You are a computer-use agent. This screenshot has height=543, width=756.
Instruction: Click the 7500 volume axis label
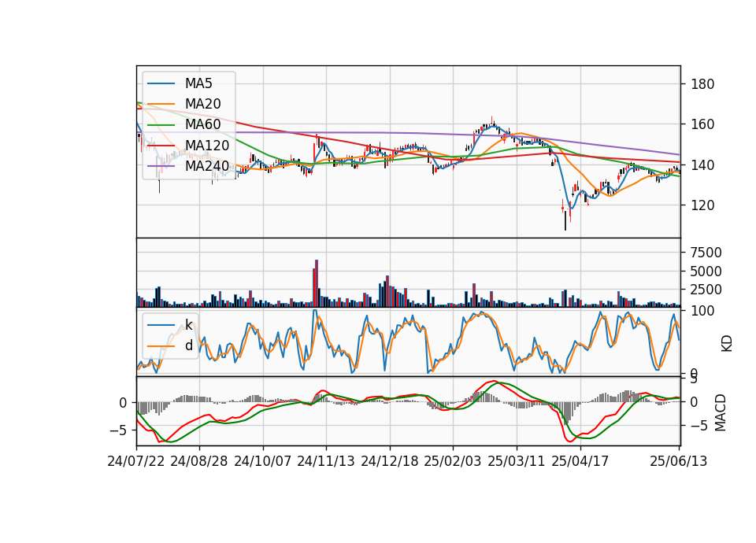[706, 253]
